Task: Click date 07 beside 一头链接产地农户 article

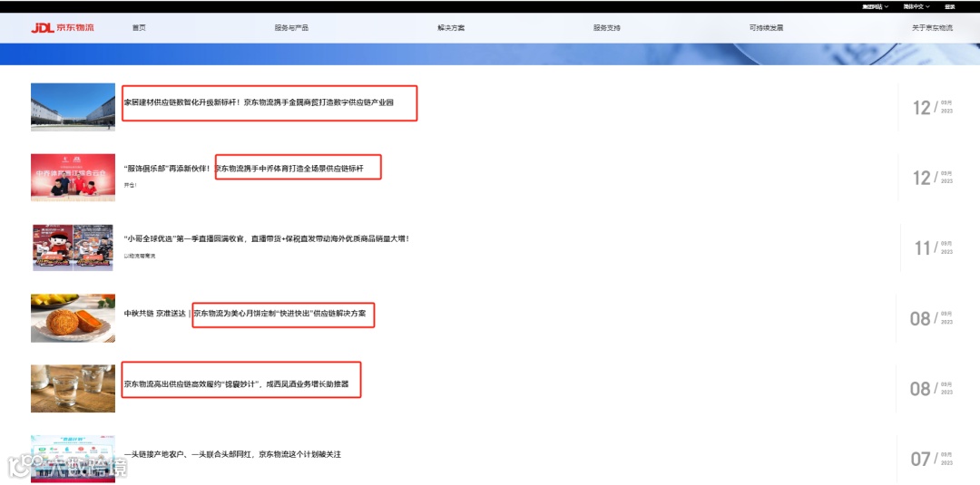Action: click(931, 459)
